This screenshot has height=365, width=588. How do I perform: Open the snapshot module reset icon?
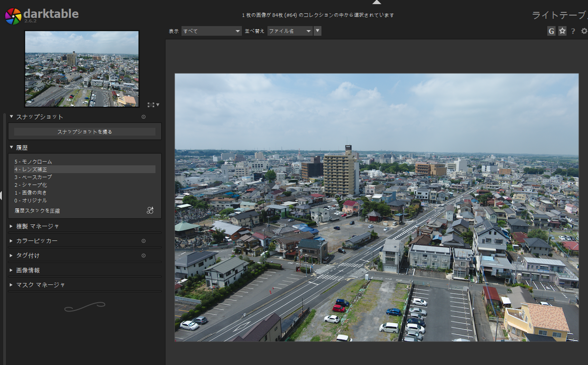(144, 117)
